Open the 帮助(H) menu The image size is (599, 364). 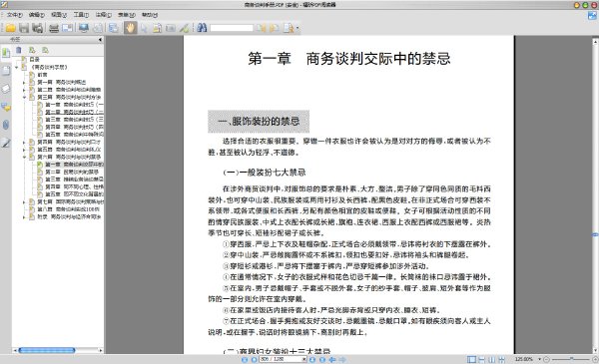(x=150, y=15)
